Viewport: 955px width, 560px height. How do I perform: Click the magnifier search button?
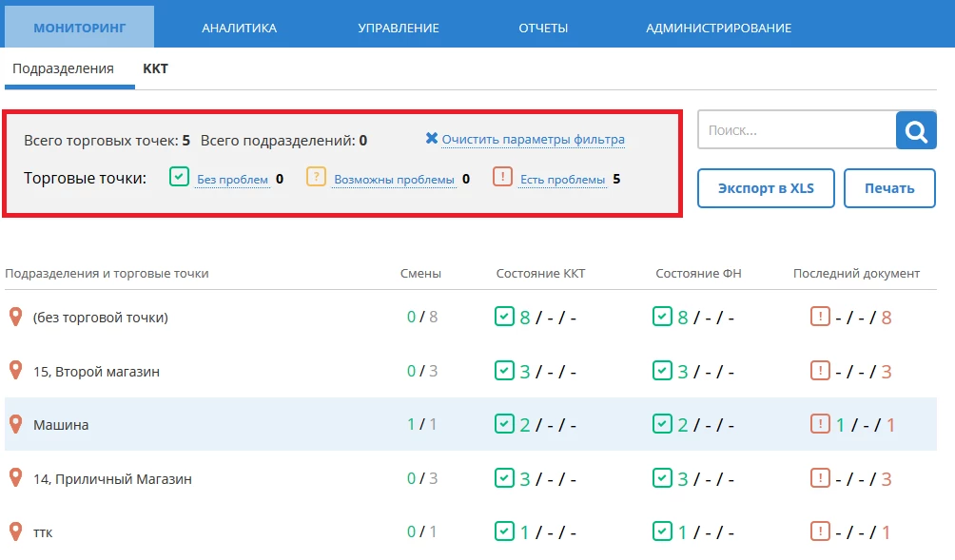click(916, 131)
